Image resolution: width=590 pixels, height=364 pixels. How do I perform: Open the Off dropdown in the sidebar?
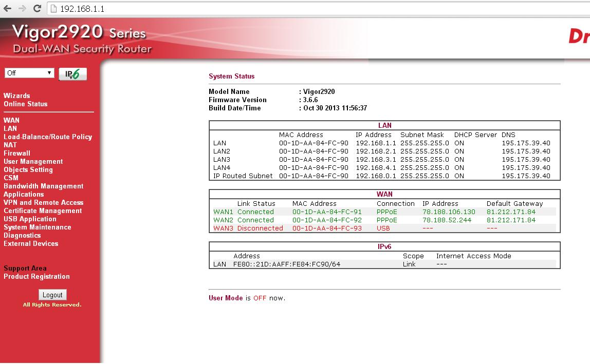click(29, 73)
